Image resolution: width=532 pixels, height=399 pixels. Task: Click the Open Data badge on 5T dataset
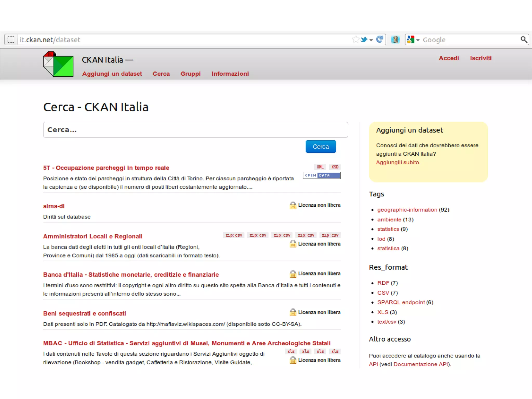(x=322, y=175)
